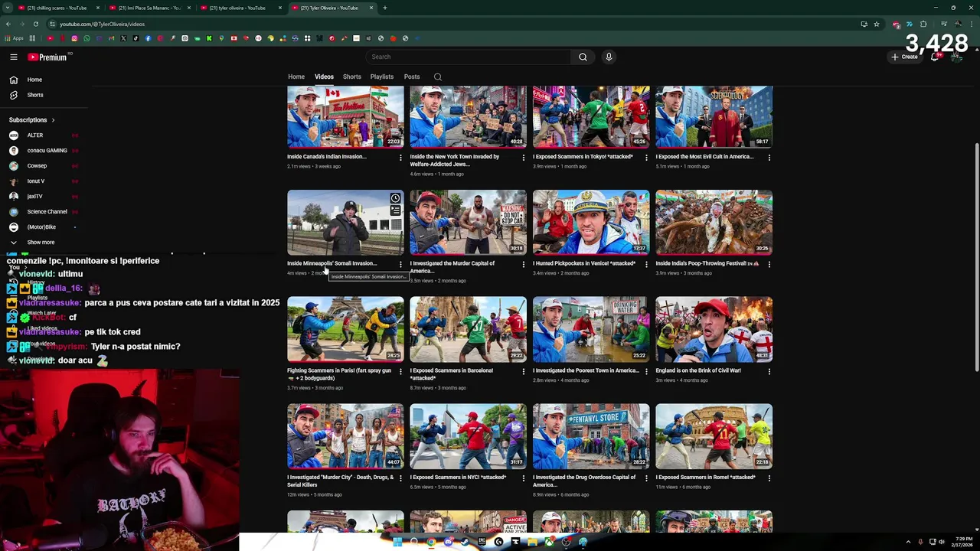Viewport: 980px width, 551px height.
Task: Open Steam from the taskbar
Action: (465, 542)
